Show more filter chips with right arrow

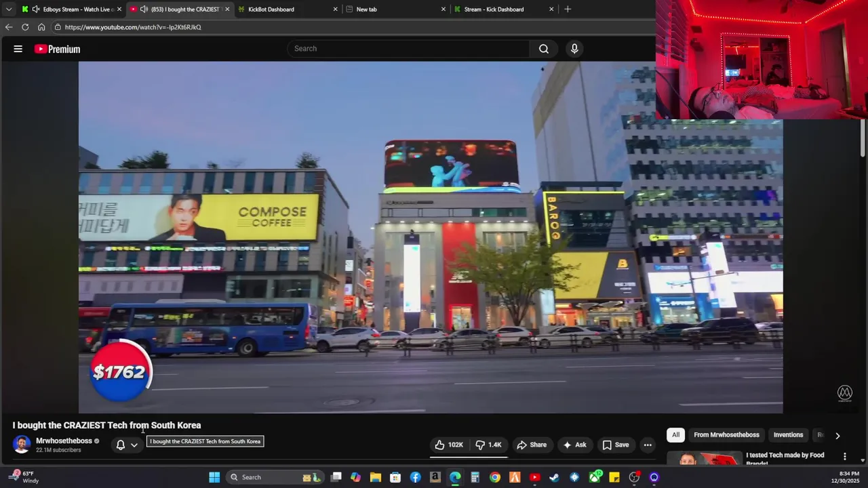[837, 436]
